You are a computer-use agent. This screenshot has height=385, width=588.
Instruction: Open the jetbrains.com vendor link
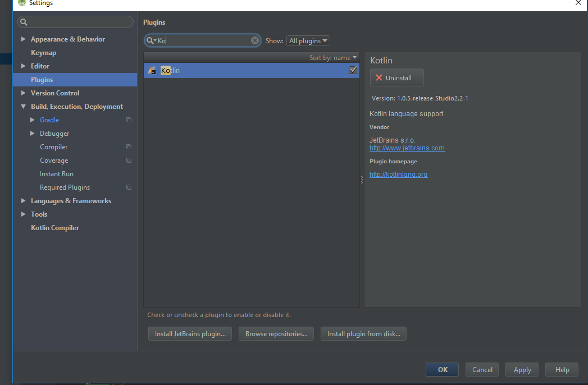pos(407,148)
